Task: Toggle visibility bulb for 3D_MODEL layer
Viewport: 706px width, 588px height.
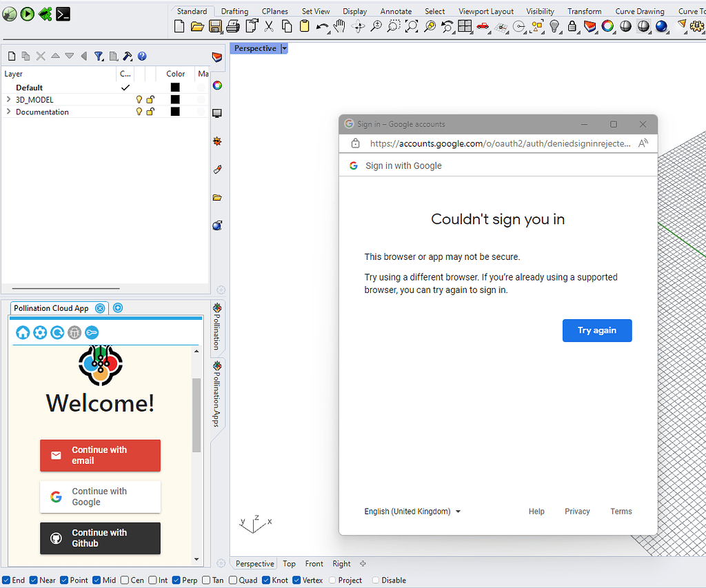Action: coord(140,99)
